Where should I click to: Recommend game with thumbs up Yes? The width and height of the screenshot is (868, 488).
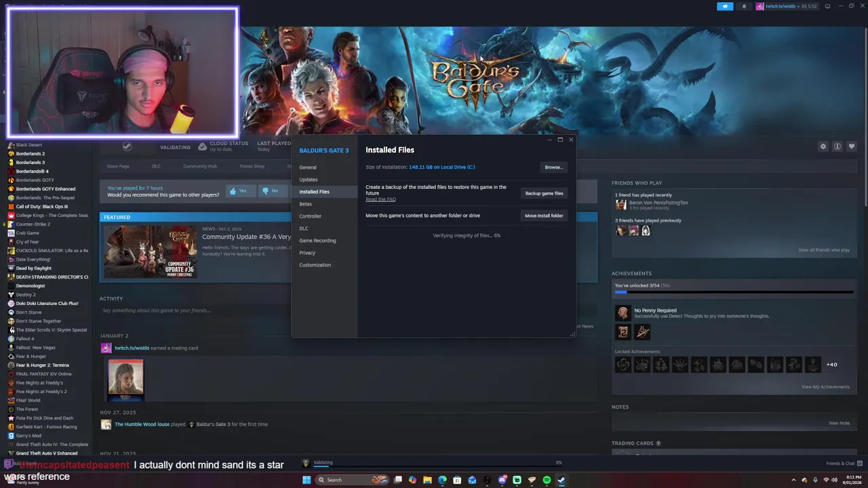click(241, 191)
